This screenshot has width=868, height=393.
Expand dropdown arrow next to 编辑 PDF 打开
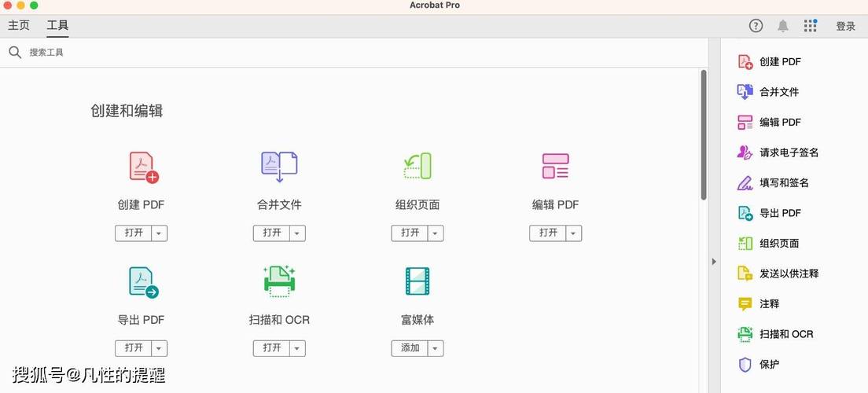point(573,233)
